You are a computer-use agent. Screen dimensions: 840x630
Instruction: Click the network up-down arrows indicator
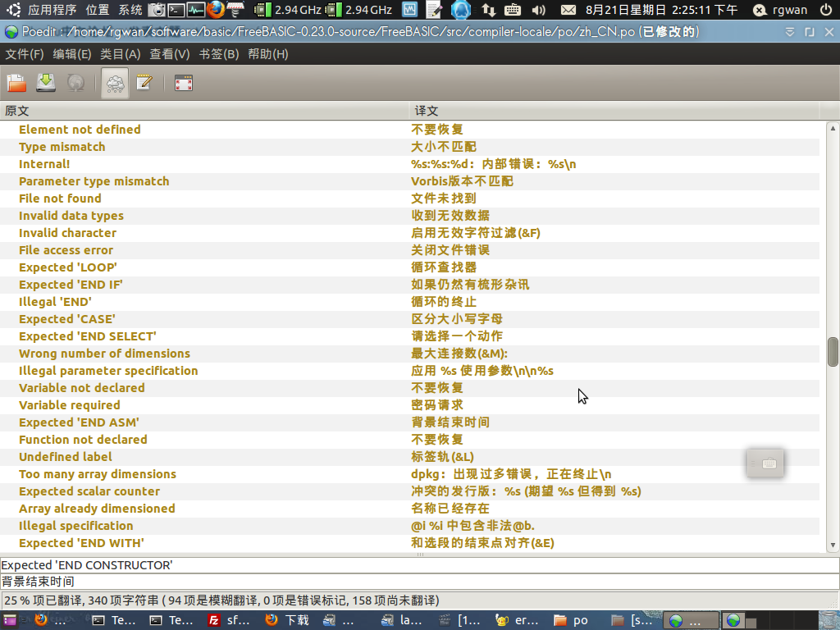[x=488, y=10]
